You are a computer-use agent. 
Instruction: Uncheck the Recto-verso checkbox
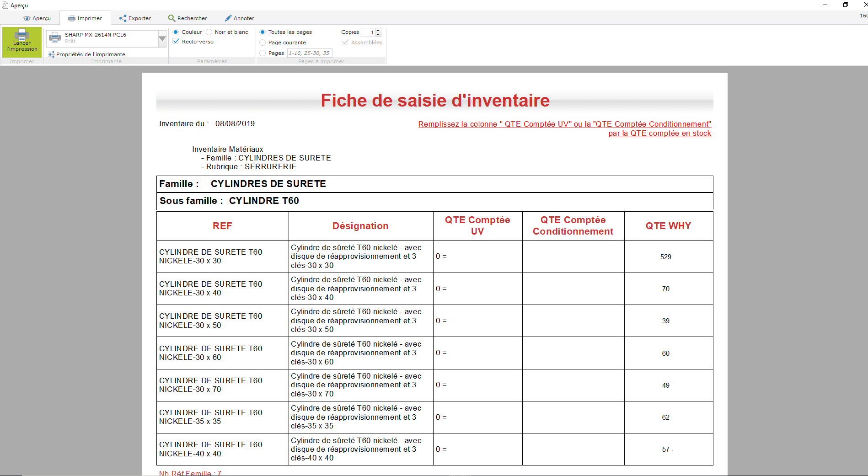click(x=176, y=42)
